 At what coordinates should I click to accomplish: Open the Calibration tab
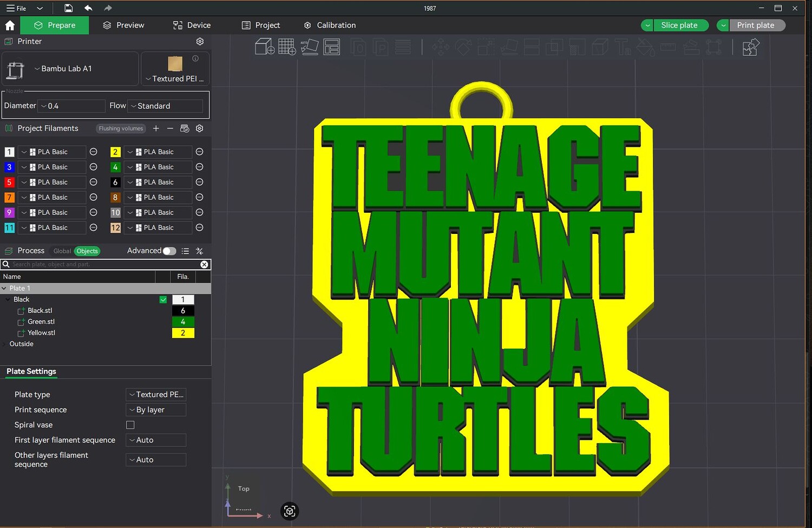[x=330, y=25]
